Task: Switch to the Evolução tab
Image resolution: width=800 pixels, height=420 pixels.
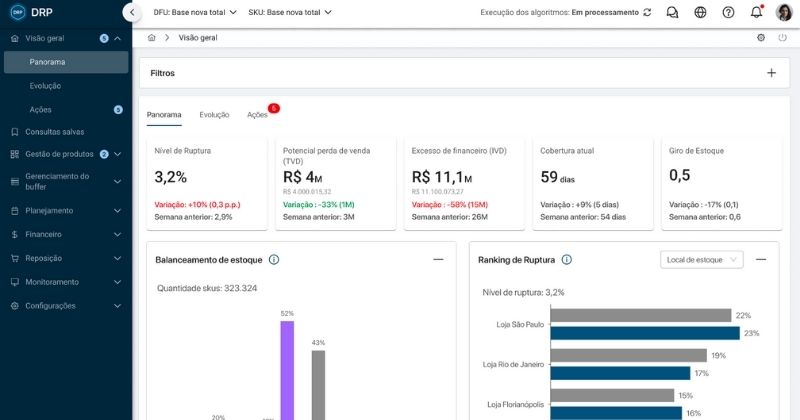Action: coord(214,115)
